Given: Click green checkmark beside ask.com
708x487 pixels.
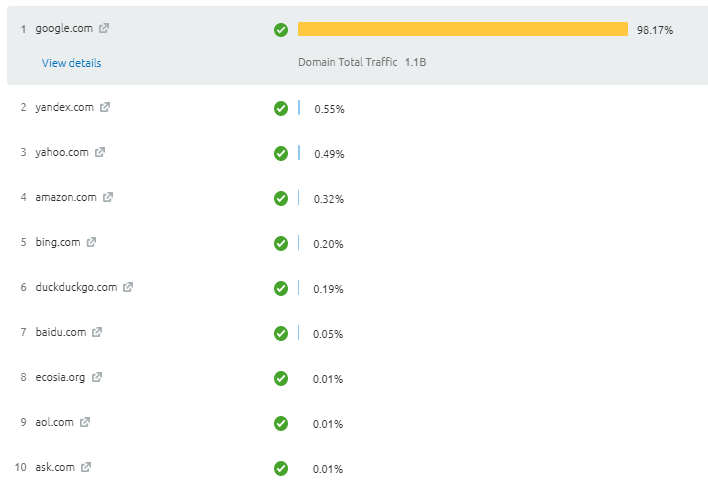Looking at the screenshot, I should (281, 468).
